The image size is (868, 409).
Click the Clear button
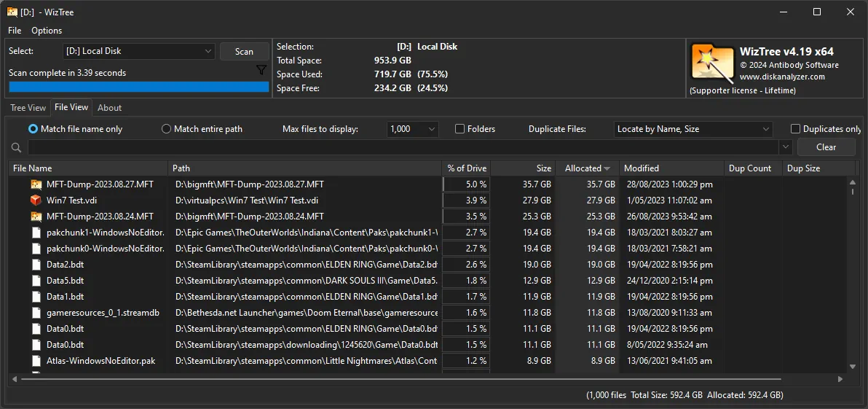826,147
